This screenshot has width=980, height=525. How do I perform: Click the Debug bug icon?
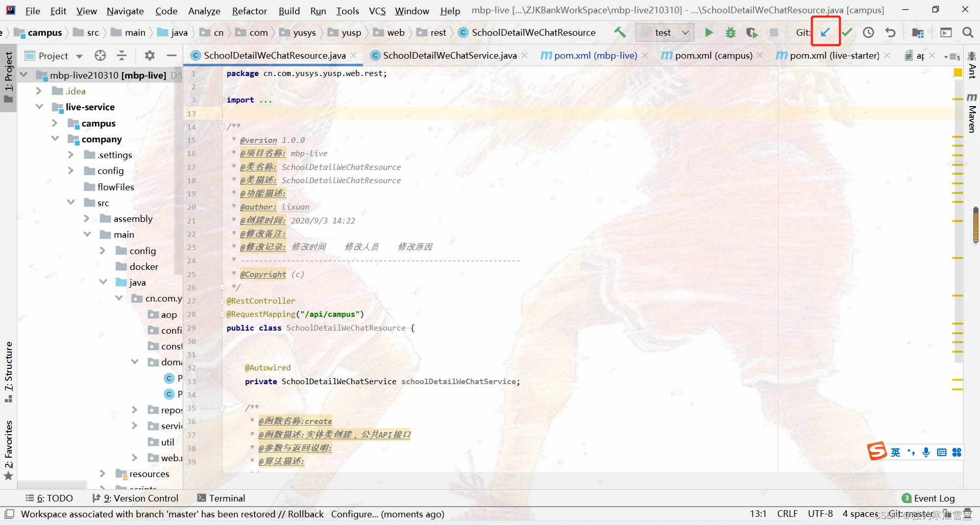pyautogui.click(x=730, y=33)
